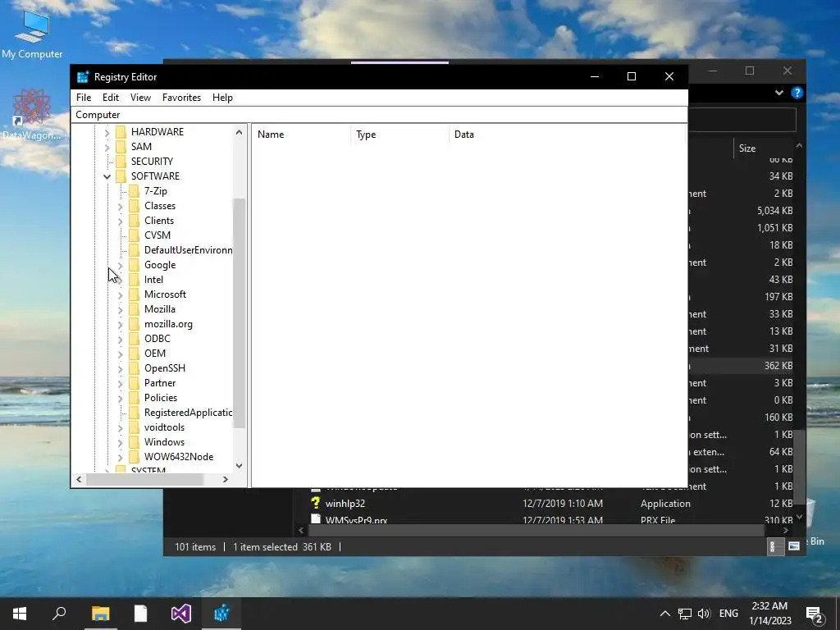
Task: Select the Partner key folder icon
Action: tap(134, 383)
